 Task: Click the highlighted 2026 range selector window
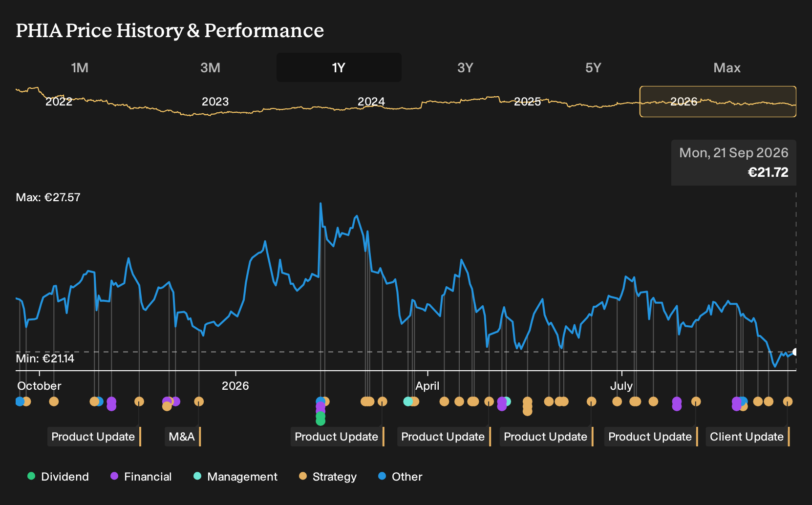click(718, 102)
